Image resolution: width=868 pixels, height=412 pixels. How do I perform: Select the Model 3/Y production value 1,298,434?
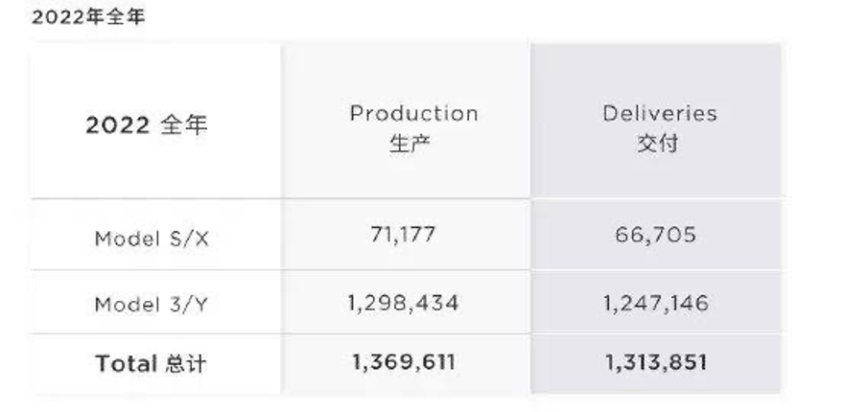403,304
